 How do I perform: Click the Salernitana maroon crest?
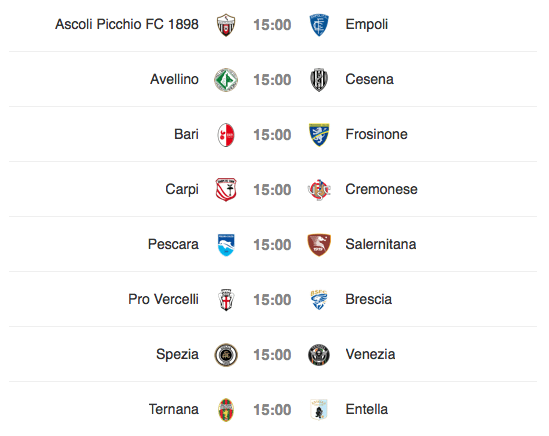(319, 245)
